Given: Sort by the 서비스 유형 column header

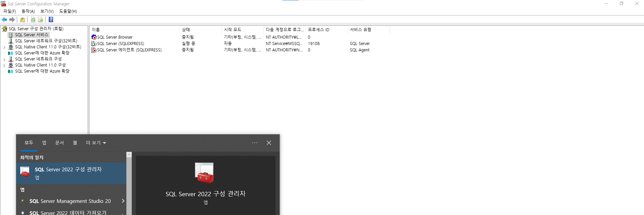Looking at the screenshot, I should point(369,30).
